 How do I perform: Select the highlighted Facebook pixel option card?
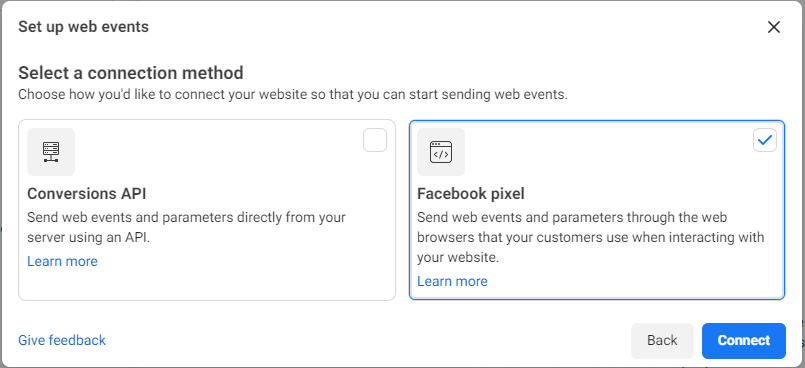tap(597, 210)
